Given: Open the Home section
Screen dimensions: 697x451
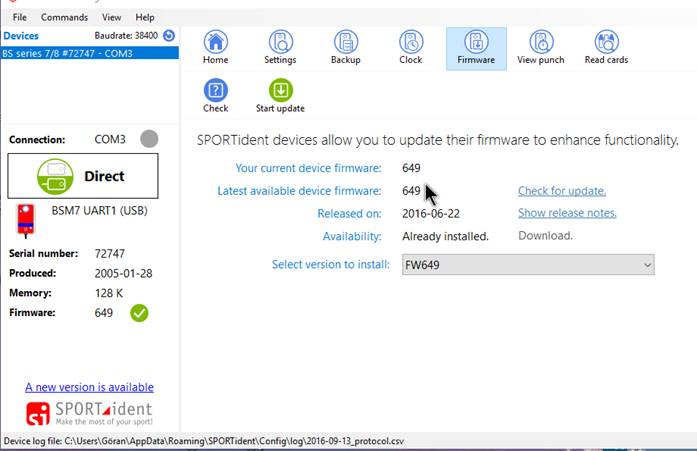Looking at the screenshot, I should pos(216,48).
